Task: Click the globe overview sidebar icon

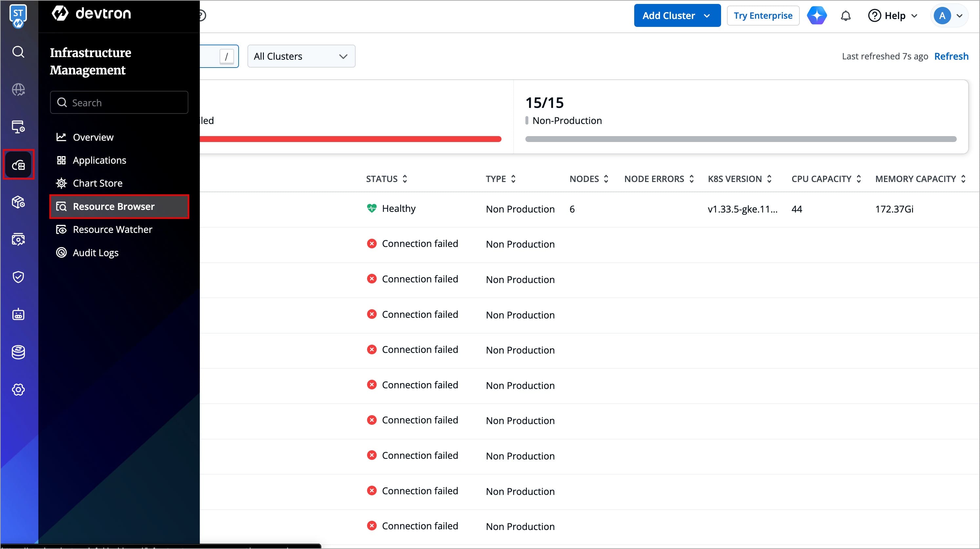Action: [x=18, y=90]
